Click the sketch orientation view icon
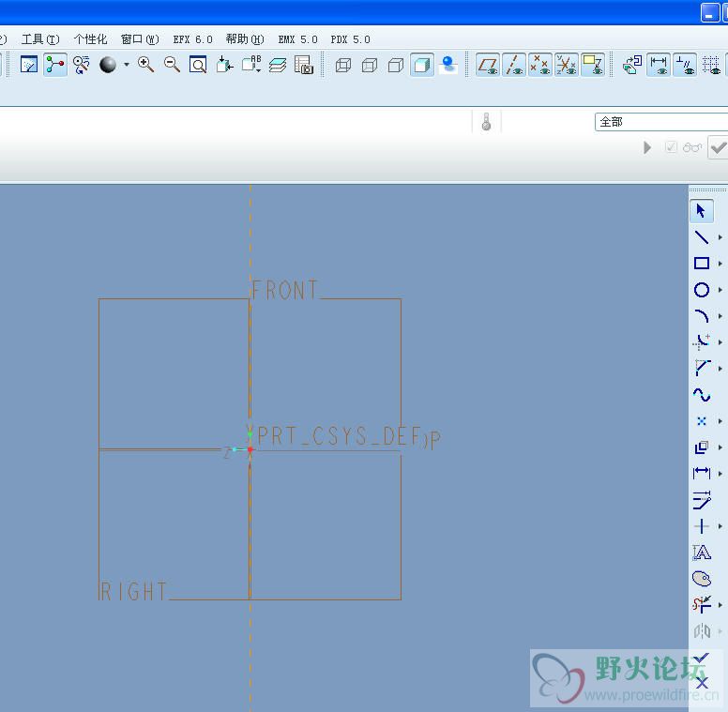 pos(632,65)
